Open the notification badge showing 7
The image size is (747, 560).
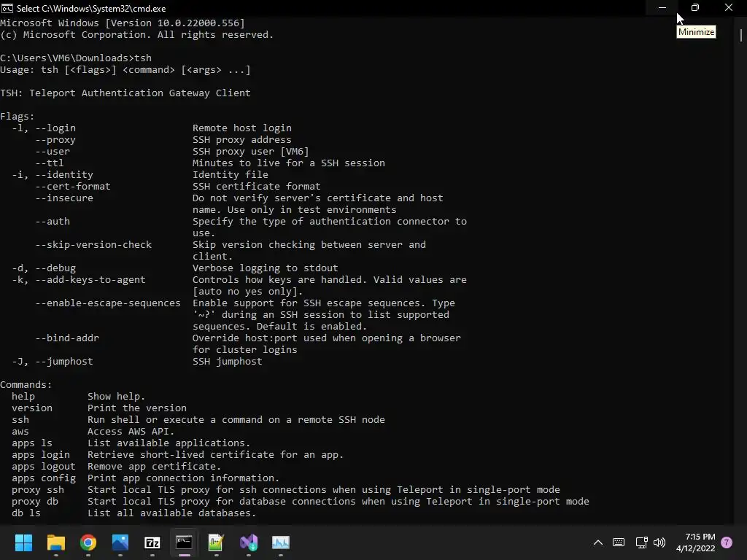pyautogui.click(x=727, y=542)
